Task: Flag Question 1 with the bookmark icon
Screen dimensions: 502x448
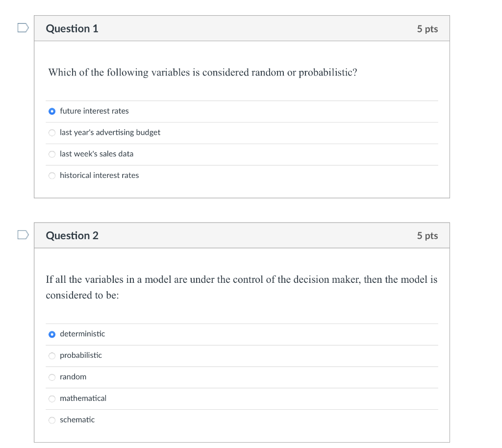Action: pyautogui.click(x=23, y=28)
